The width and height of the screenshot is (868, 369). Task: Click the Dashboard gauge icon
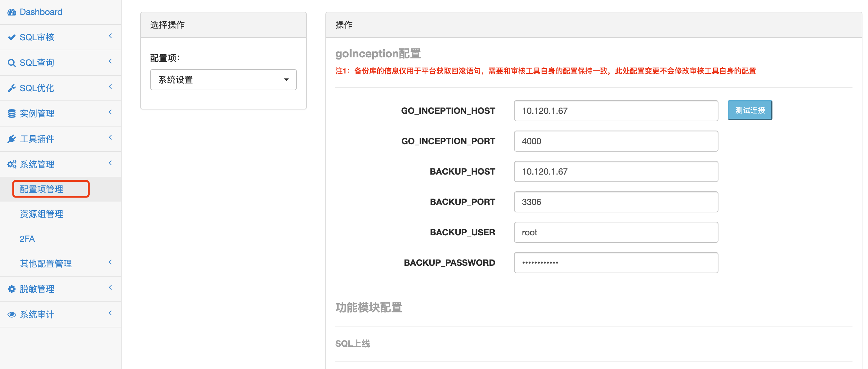11,12
